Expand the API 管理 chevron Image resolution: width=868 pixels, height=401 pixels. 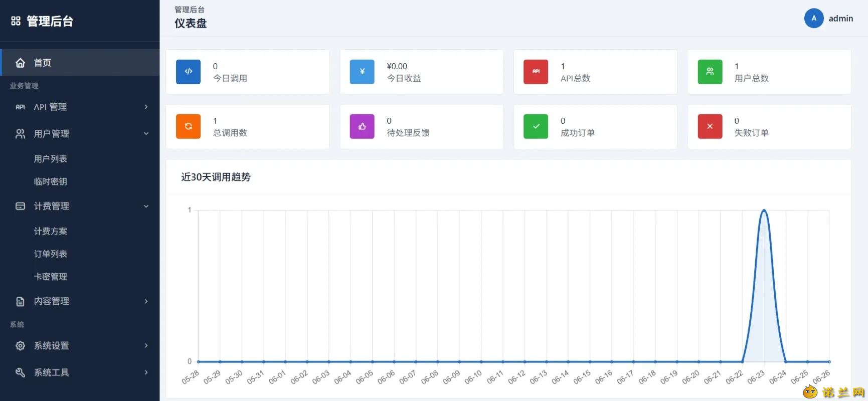coord(146,107)
